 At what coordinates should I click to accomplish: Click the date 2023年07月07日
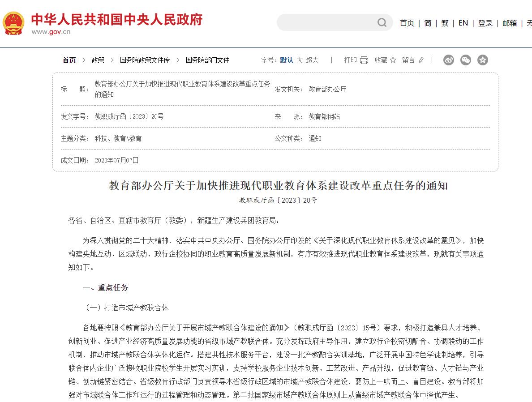117,160
